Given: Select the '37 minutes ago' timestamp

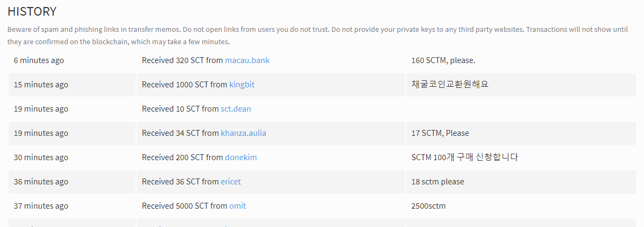Looking at the screenshot, I should tap(41, 205).
